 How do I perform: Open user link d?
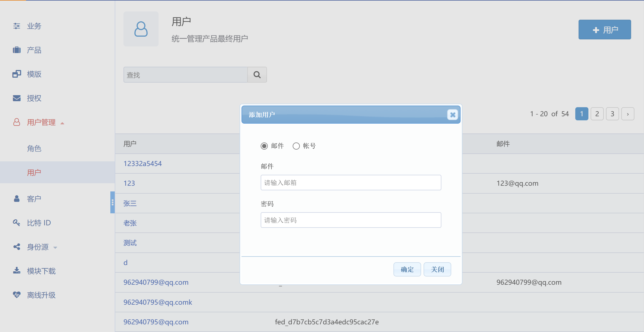(125, 263)
